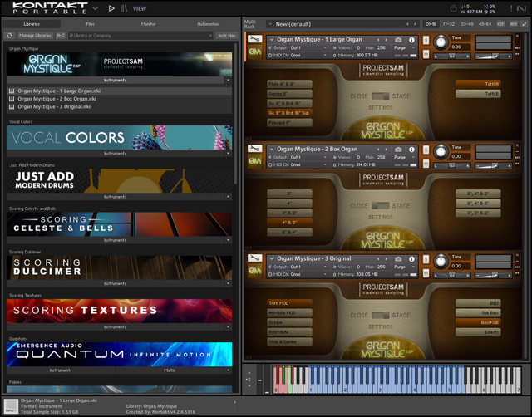Open instrument name dropdown of 3 Original
The image size is (532, 417).
272,258
